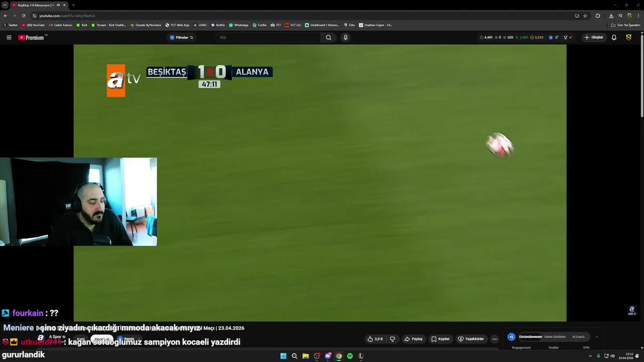Click the youtube.com address bar

[x=302, y=16]
